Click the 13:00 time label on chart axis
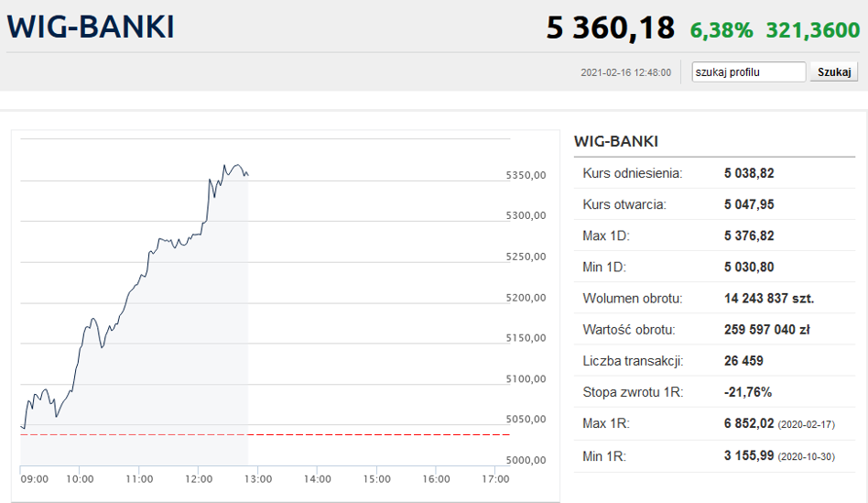Viewport: 868px width, 503px height. click(258, 479)
